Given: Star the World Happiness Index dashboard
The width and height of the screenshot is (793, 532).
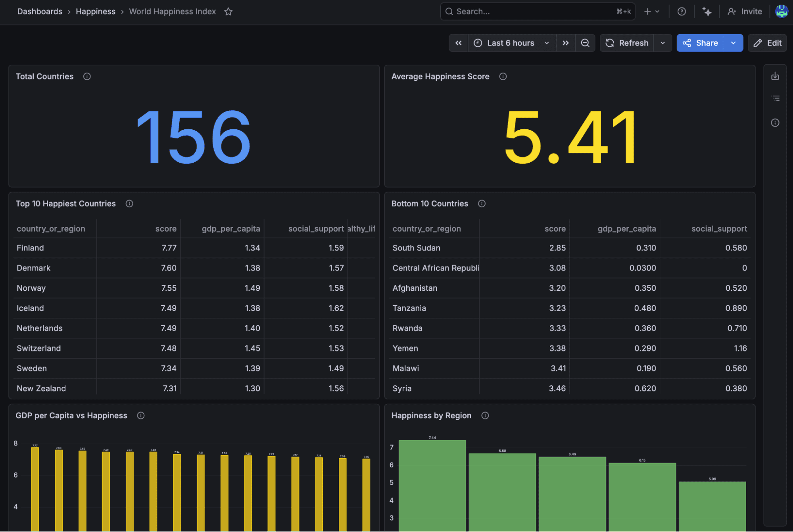Looking at the screenshot, I should [228, 12].
